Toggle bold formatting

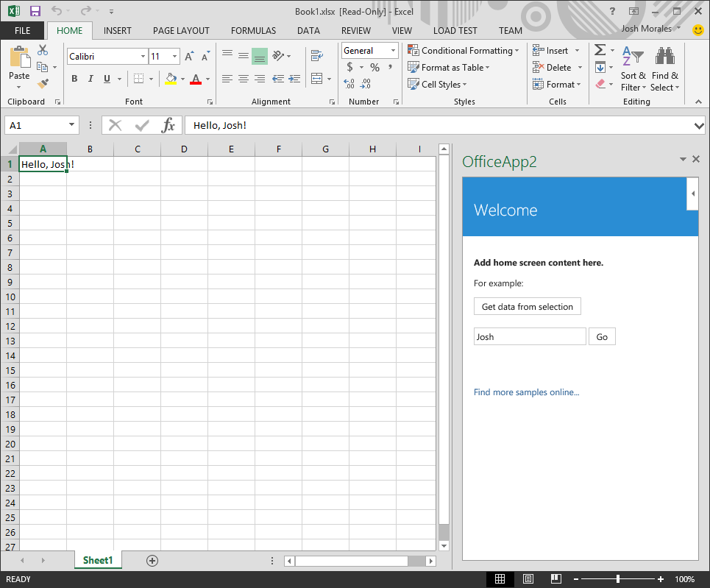[74, 77]
